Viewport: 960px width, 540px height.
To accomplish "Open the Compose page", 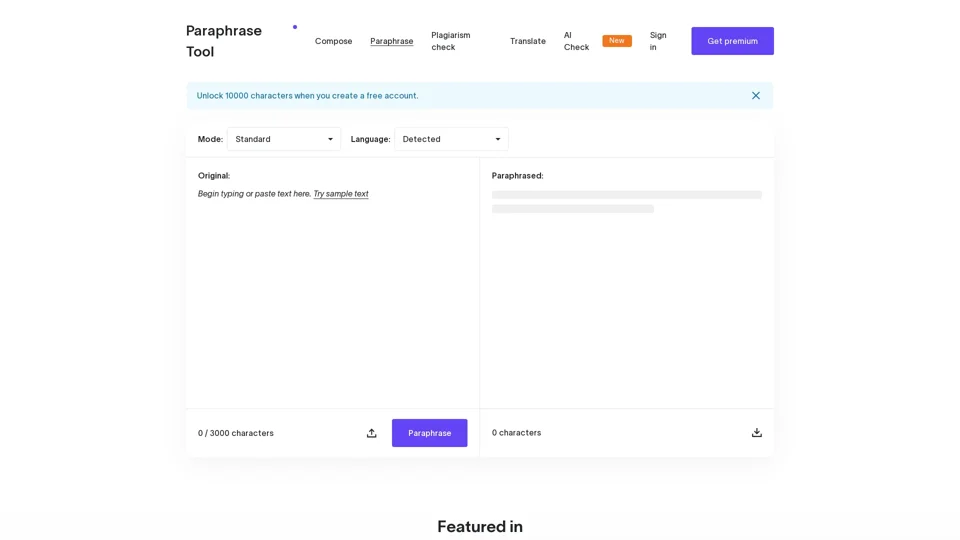I will [x=333, y=41].
